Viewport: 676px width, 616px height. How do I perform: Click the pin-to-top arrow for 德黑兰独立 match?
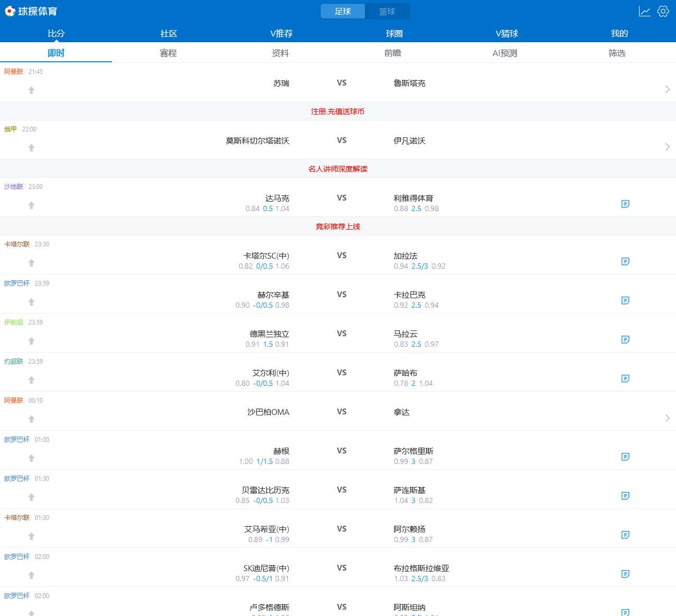coord(32,341)
